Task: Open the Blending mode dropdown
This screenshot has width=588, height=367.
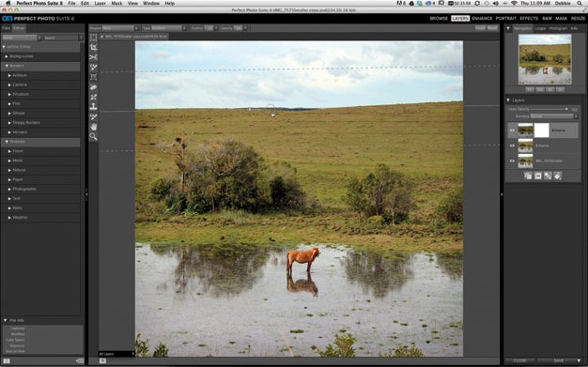Action: [553, 116]
